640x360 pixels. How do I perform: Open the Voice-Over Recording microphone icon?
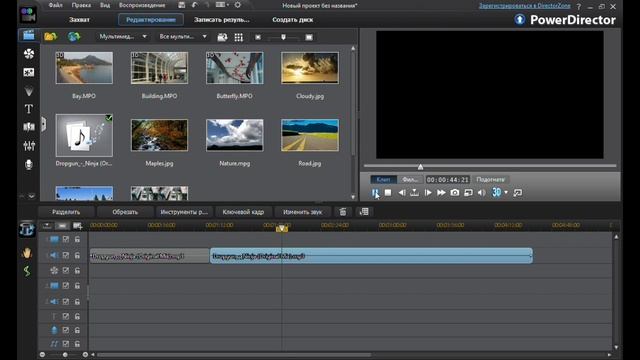pos(29,164)
